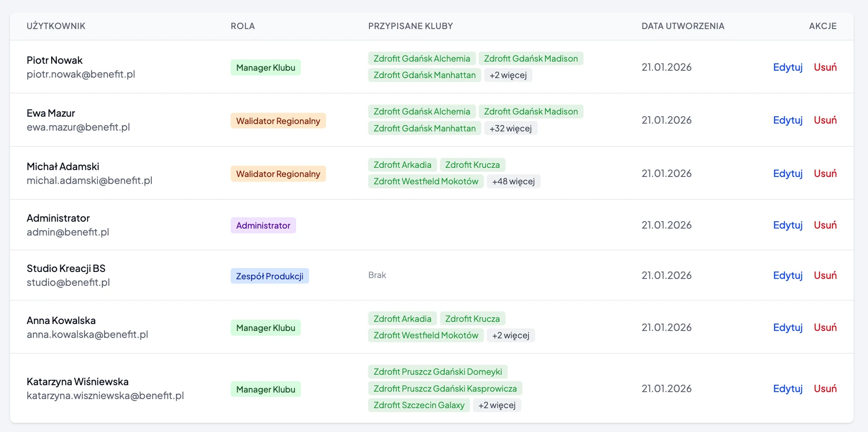Click the Zespół Produkcji role badge

coord(270,276)
